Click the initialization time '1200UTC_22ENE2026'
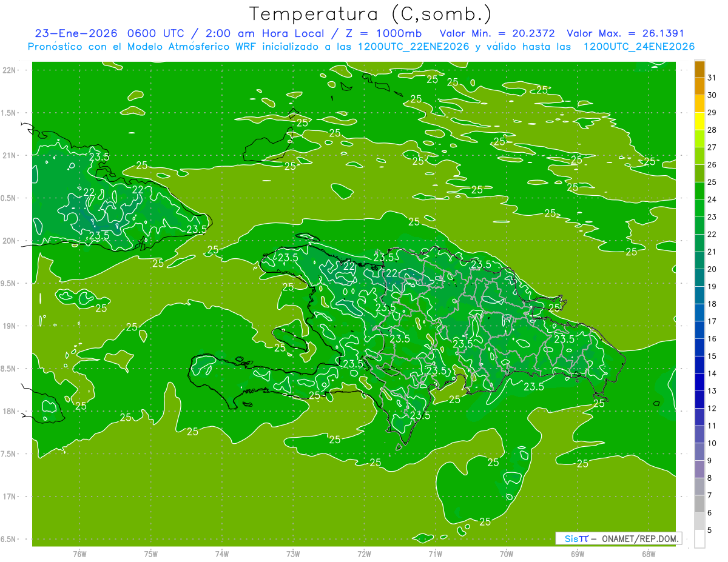The height and width of the screenshot is (562, 728). tap(414, 47)
